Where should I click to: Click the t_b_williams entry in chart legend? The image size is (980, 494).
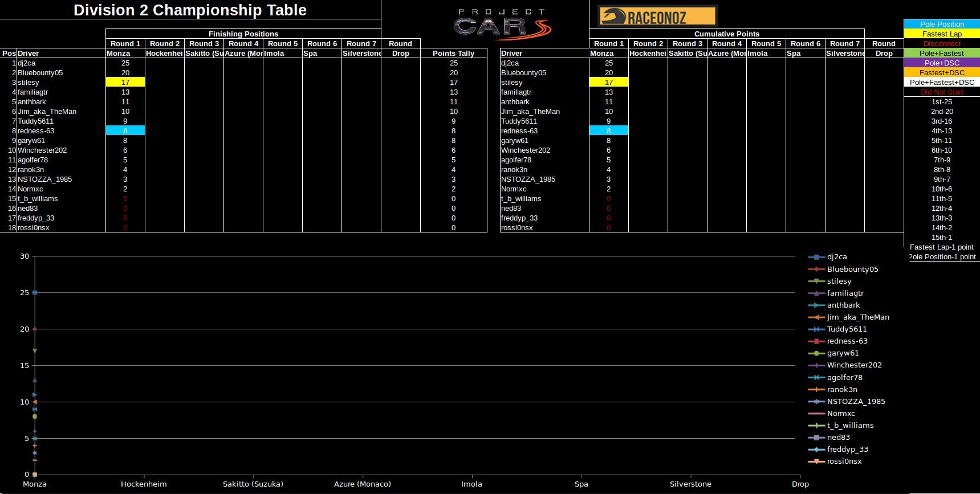click(841, 425)
